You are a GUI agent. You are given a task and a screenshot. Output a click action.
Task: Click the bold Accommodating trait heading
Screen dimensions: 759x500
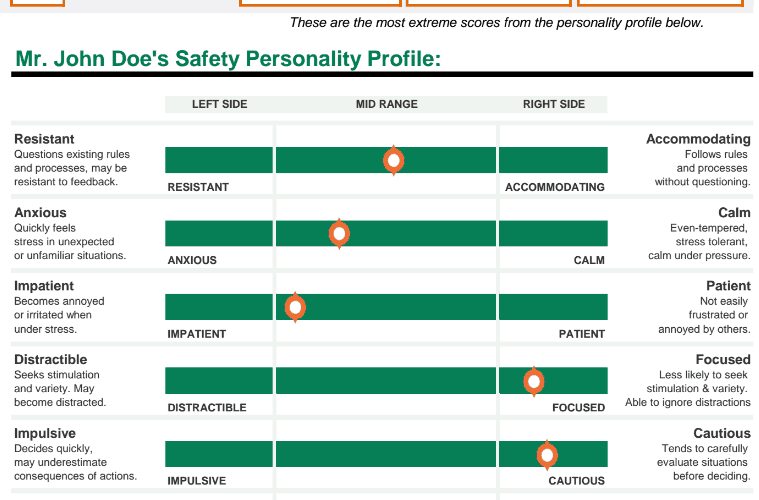(x=698, y=139)
